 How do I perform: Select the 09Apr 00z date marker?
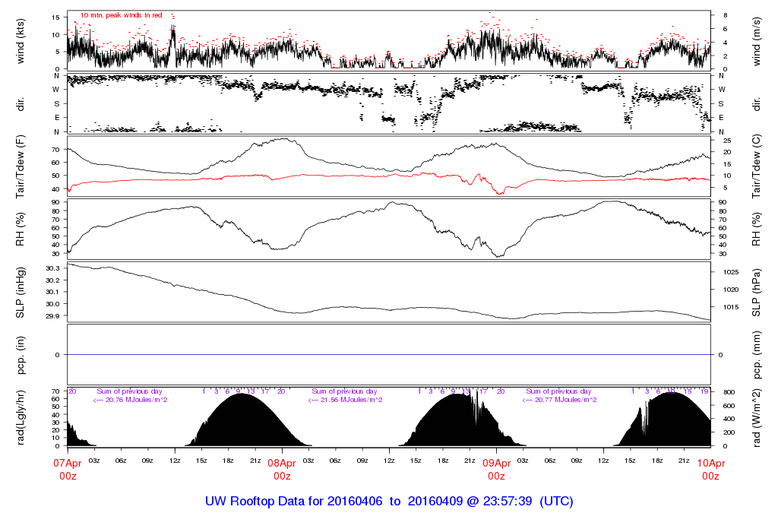[496, 469]
